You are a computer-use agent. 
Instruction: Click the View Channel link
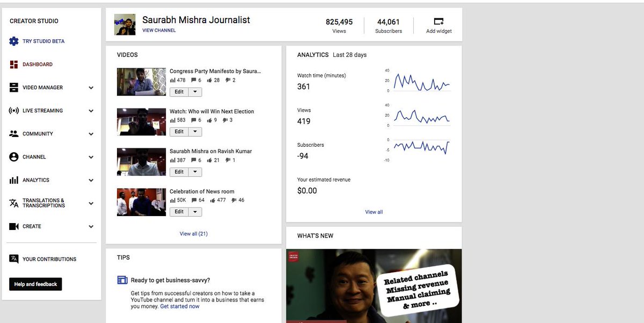point(159,31)
